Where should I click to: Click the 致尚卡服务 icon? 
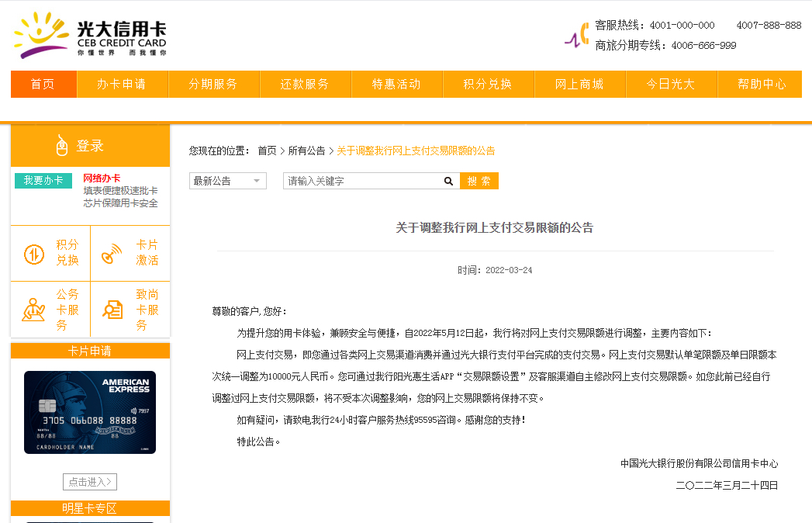tap(113, 309)
